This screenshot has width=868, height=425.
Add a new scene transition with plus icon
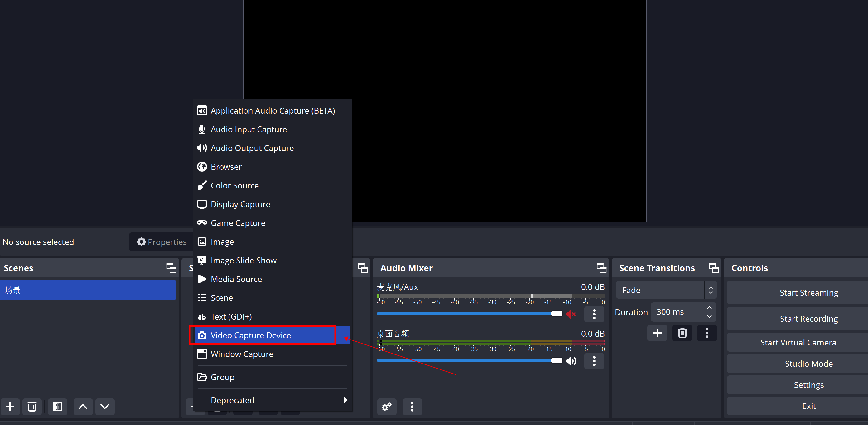click(x=657, y=333)
